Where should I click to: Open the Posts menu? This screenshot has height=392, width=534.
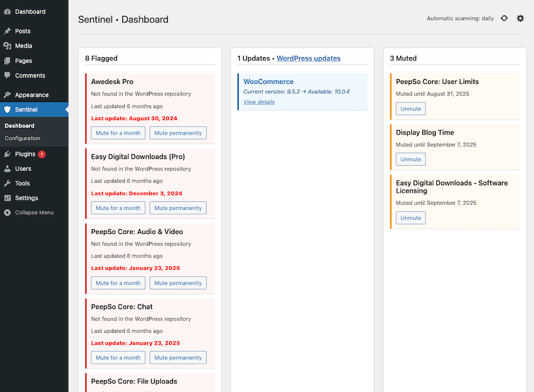tap(23, 31)
